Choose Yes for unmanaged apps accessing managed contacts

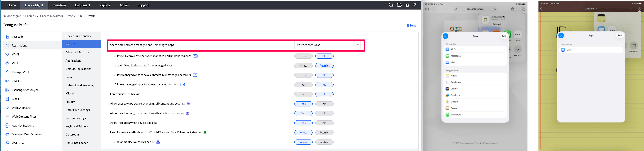pos(303,84)
